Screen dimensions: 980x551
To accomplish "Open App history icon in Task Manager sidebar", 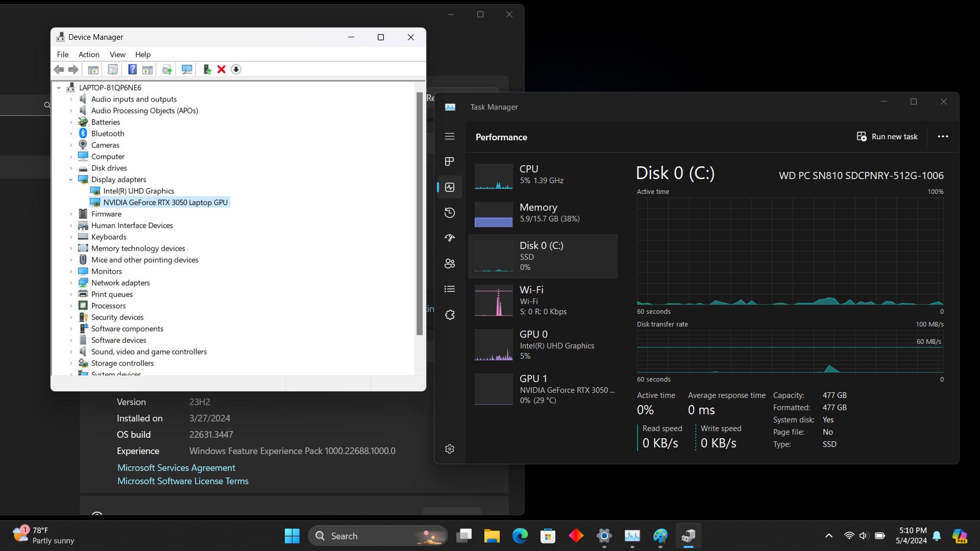I will [450, 213].
